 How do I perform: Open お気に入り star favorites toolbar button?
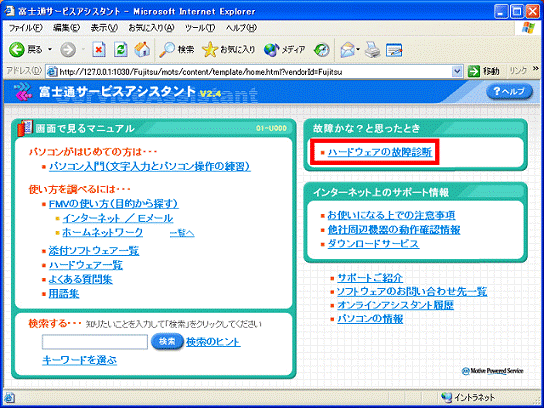coord(229,50)
